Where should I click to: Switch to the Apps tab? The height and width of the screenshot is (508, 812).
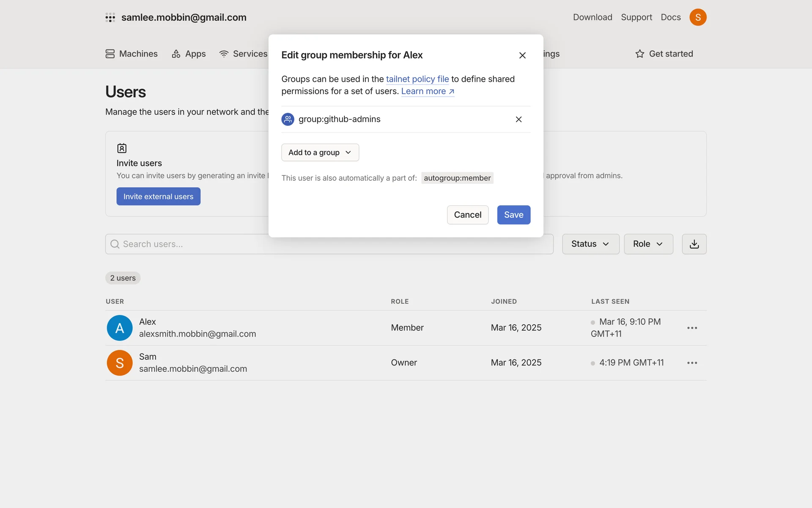coord(189,54)
